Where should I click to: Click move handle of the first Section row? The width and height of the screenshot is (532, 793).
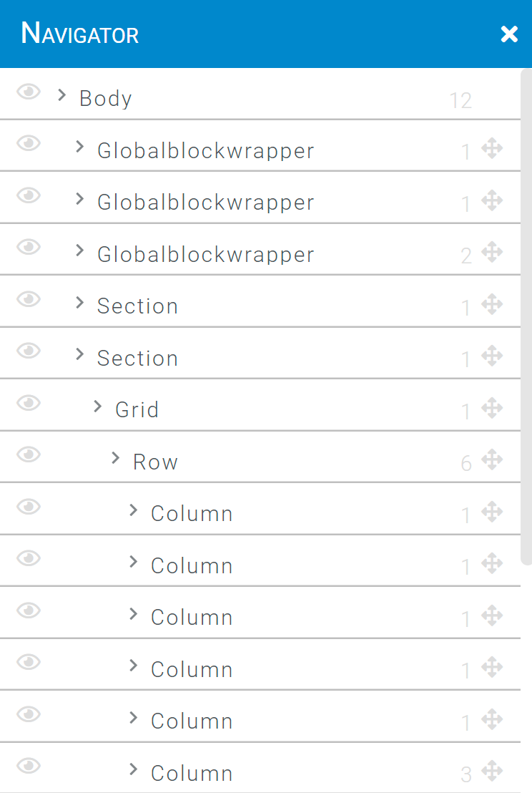[x=491, y=304]
